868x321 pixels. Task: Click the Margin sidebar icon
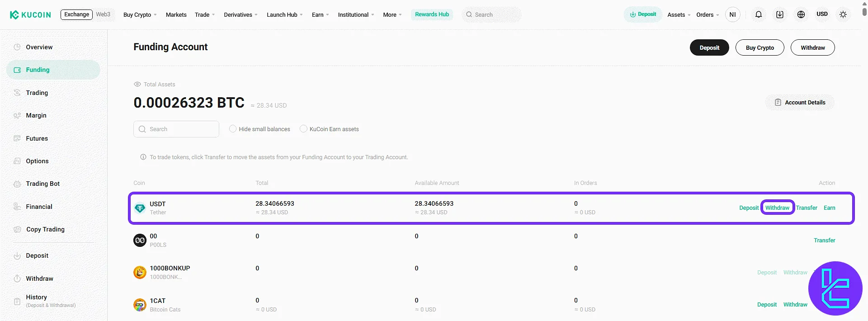click(x=17, y=116)
